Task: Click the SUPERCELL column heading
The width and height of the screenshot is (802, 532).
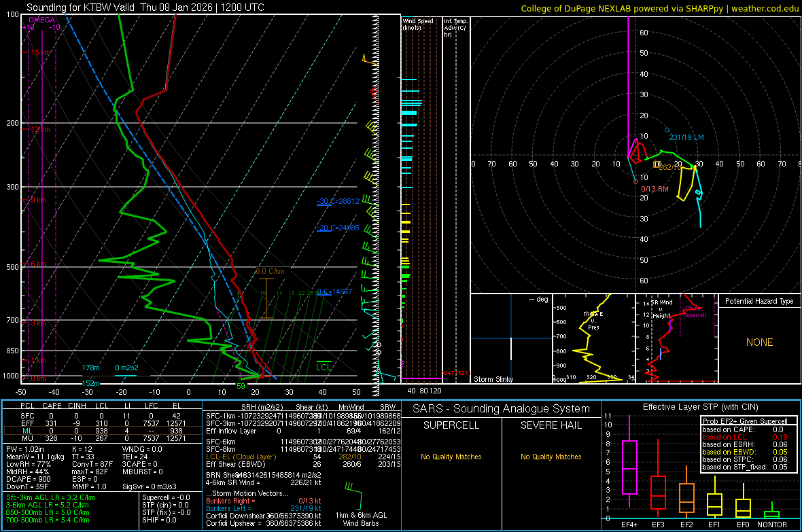Action: (451, 425)
